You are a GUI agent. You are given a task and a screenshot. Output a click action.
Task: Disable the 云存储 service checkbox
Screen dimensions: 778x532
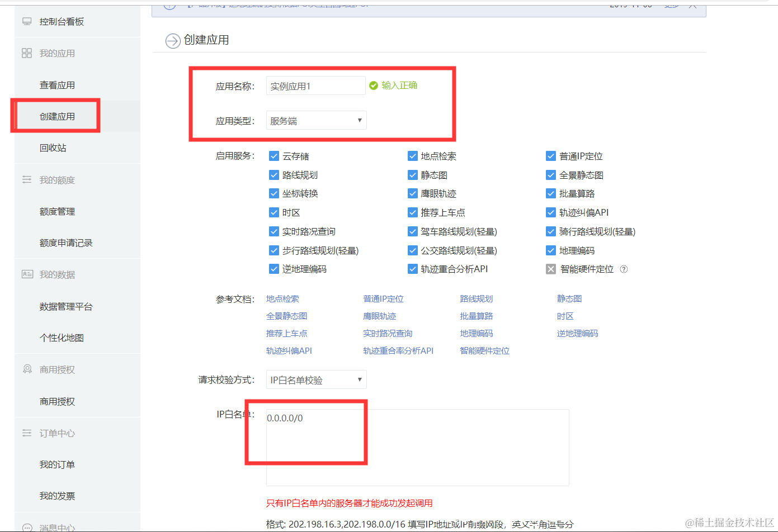(274, 156)
